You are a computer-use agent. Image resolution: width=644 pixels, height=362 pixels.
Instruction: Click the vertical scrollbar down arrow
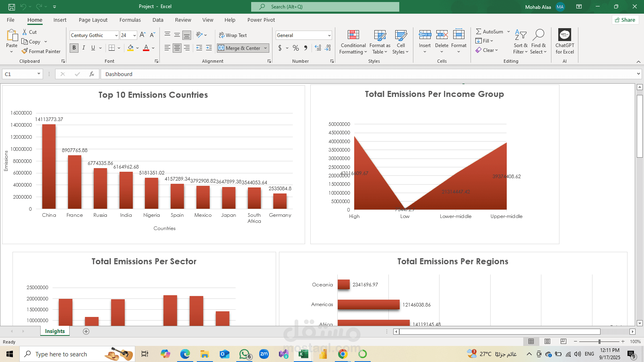(x=640, y=323)
